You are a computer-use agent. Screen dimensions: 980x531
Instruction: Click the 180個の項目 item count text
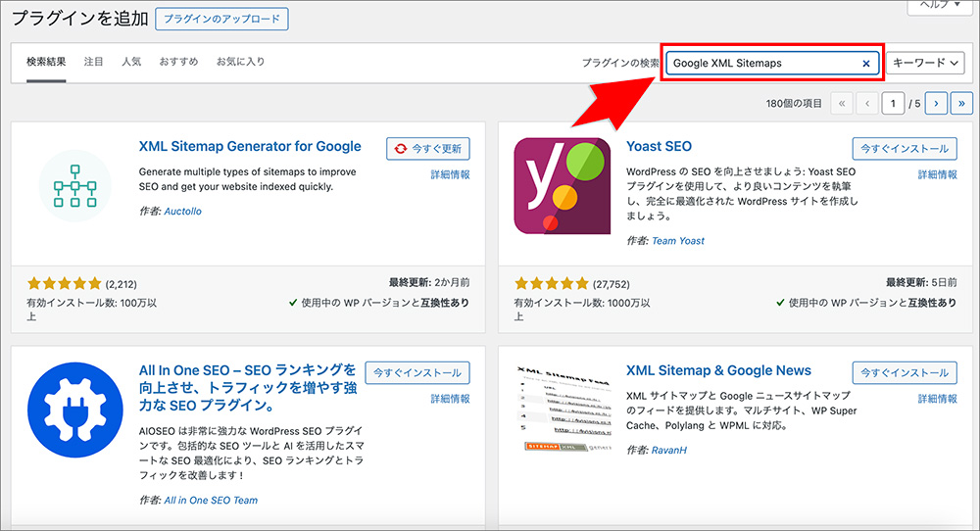(794, 103)
